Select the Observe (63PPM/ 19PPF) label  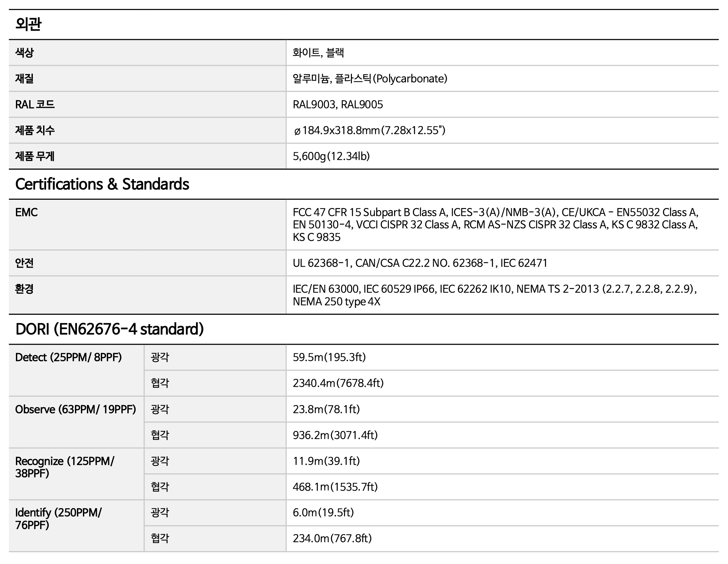75,409
